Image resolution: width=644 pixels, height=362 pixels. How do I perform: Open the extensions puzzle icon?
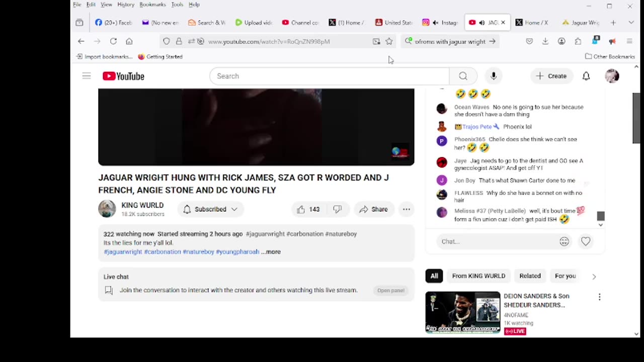(578, 41)
